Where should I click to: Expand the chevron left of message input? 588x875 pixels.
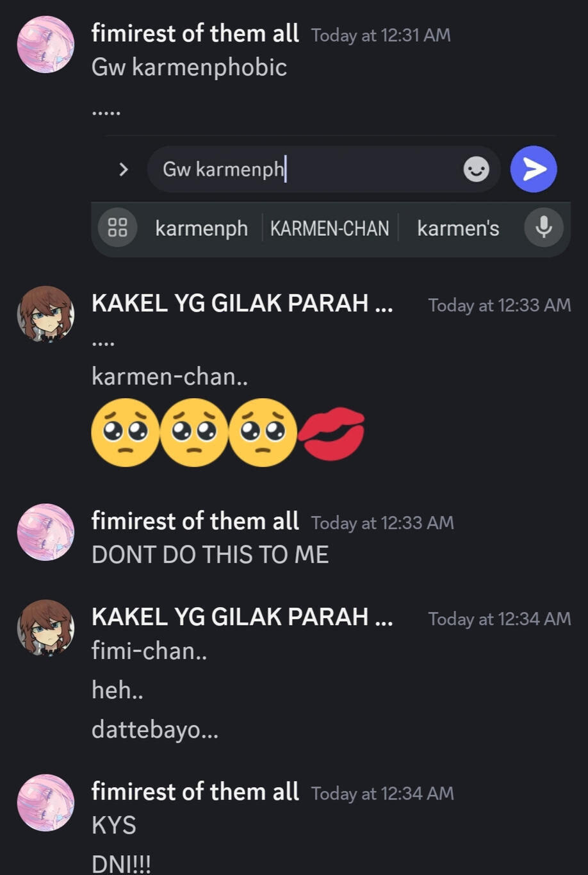(124, 169)
